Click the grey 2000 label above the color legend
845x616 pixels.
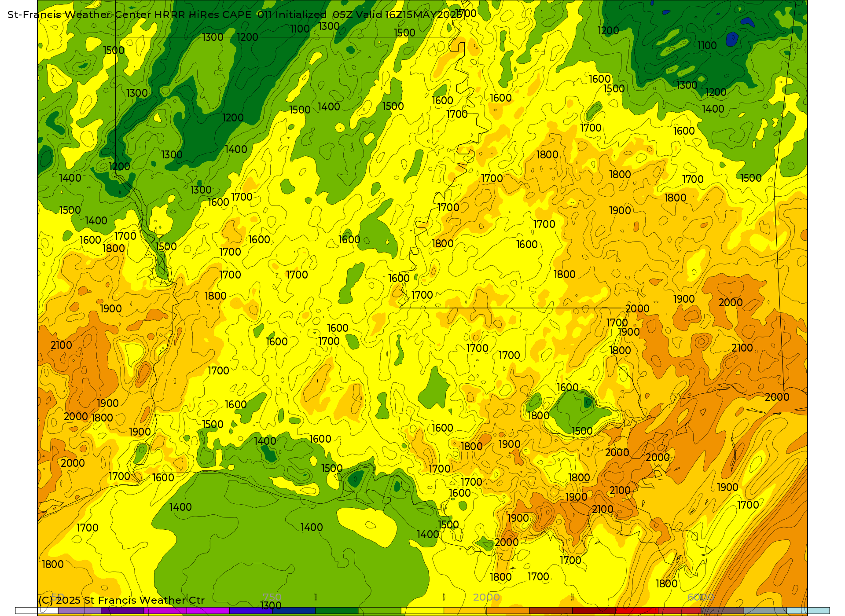point(486,597)
